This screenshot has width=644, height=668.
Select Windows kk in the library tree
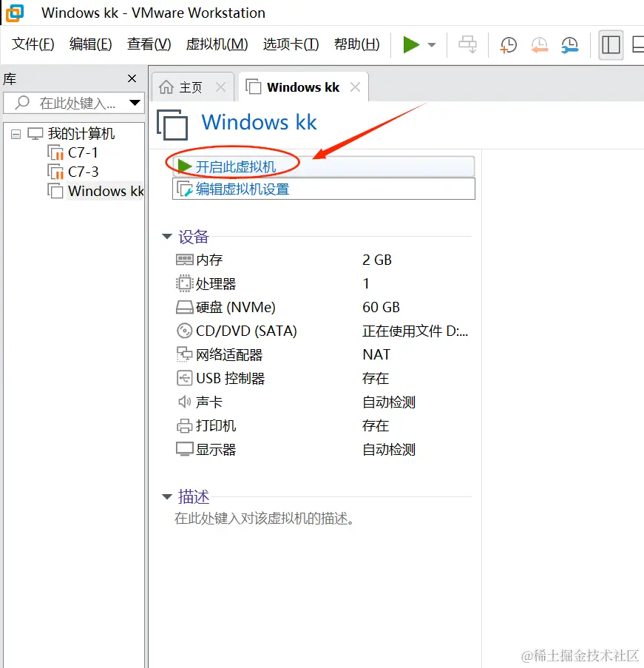(x=106, y=191)
